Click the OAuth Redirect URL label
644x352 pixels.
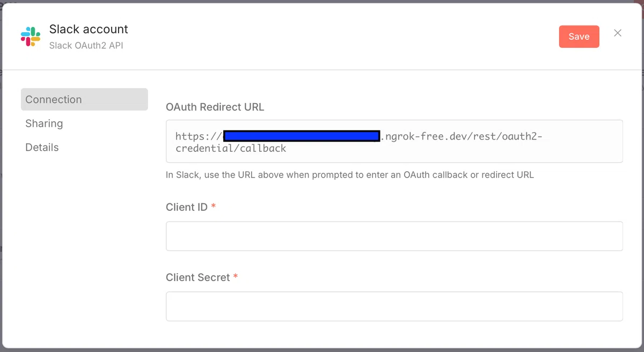215,107
